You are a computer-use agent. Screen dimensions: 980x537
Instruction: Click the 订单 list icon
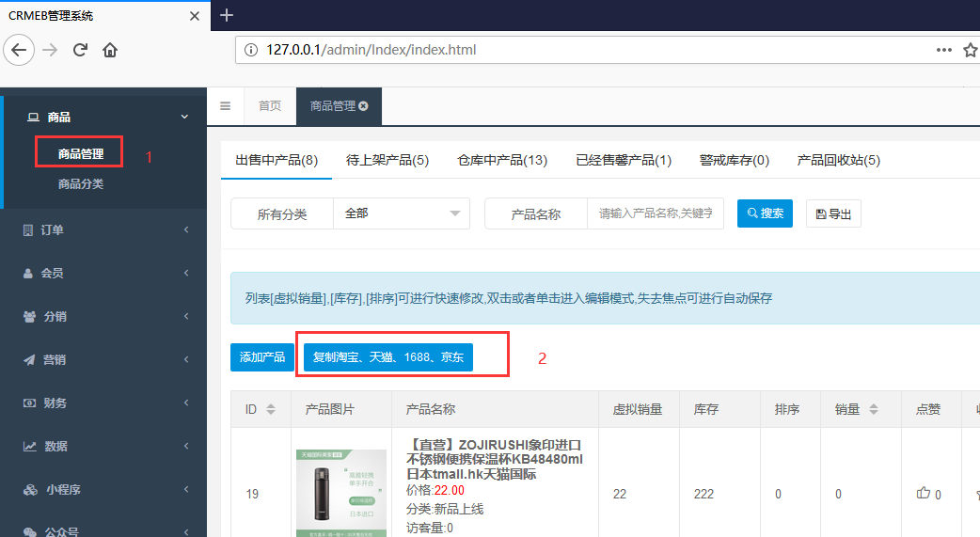28,230
